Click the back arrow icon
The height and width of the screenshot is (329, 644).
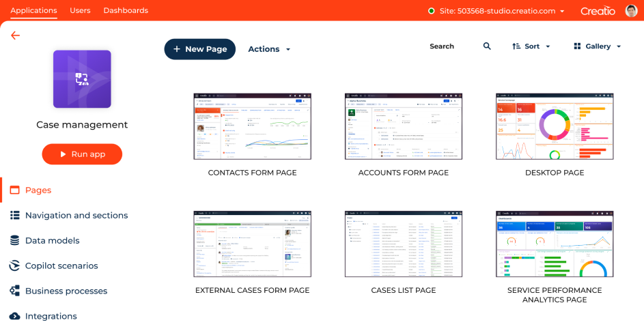click(x=15, y=35)
